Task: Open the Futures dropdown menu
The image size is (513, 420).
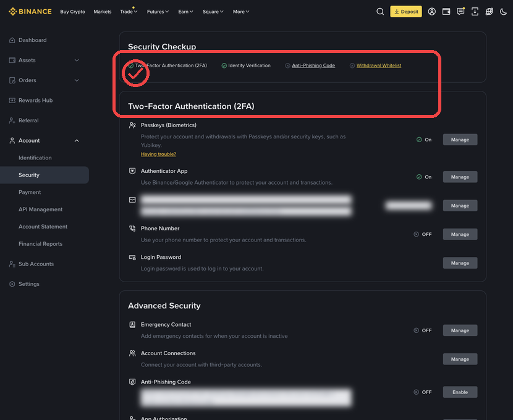Action: point(158,12)
